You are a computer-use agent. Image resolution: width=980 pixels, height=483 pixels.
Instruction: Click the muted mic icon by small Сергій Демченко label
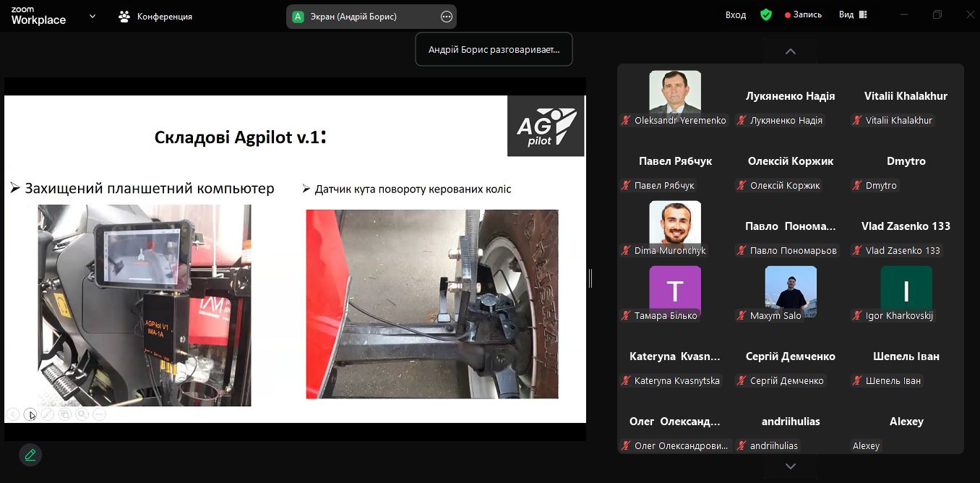pos(742,381)
